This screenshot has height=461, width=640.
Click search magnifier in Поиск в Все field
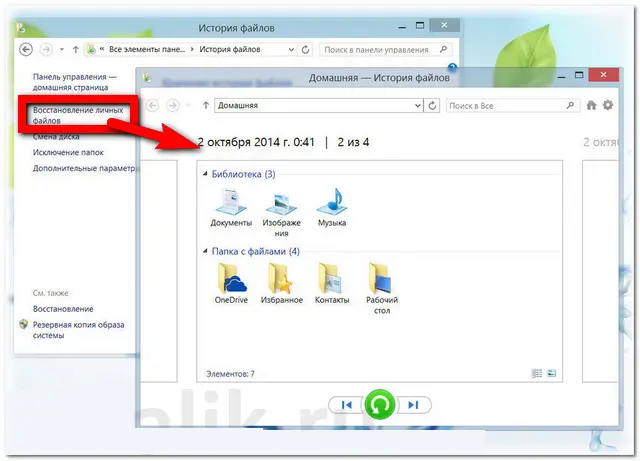[570, 105]
